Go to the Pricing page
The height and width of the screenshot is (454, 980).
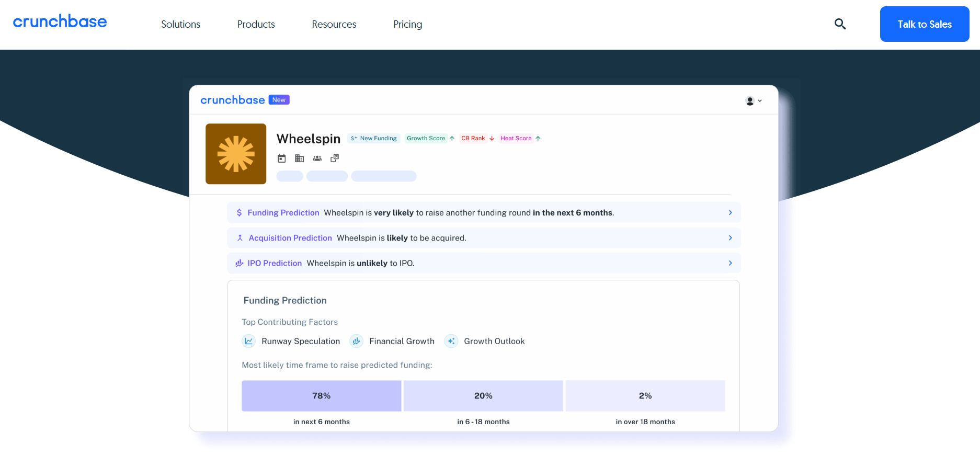(407, 24)
